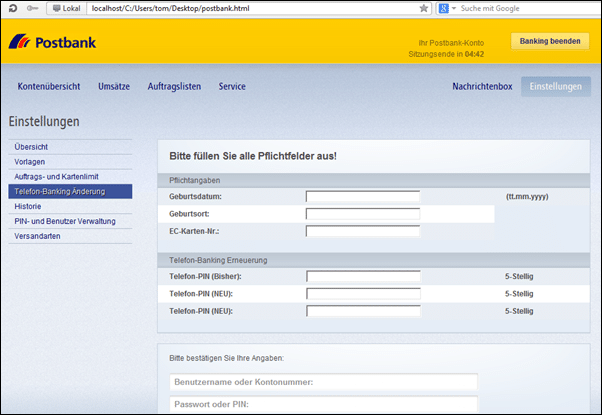Click the Pflichtangaben section header
The height and width of the screenshot is (415, 602).
(374, 180)
